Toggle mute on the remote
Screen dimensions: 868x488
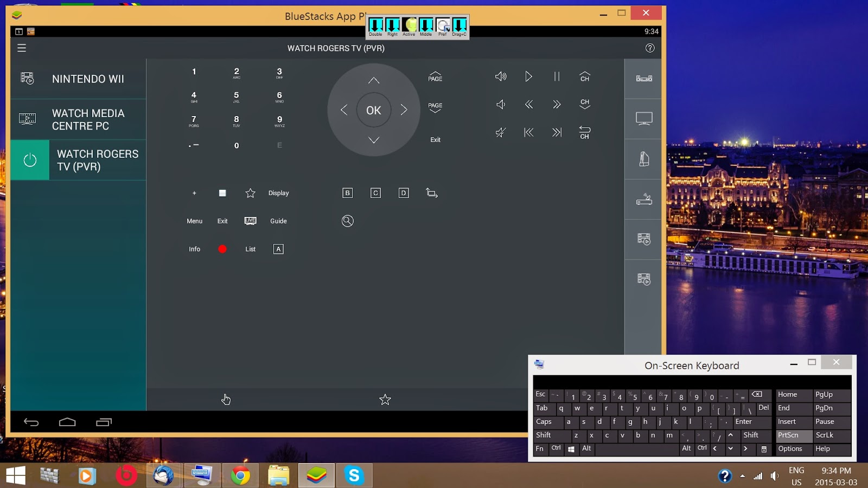(501, 132)
